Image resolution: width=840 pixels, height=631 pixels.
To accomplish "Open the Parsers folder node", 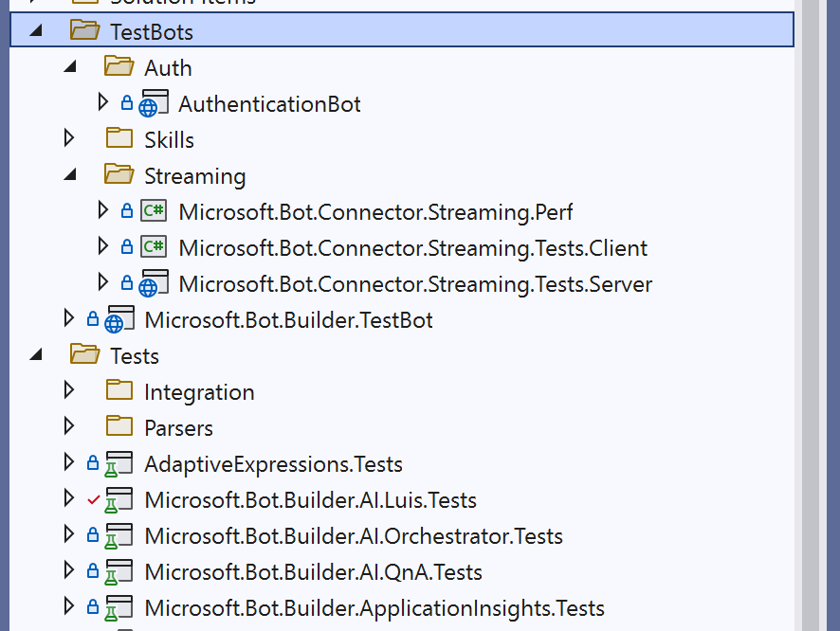I will click(67, 426).
